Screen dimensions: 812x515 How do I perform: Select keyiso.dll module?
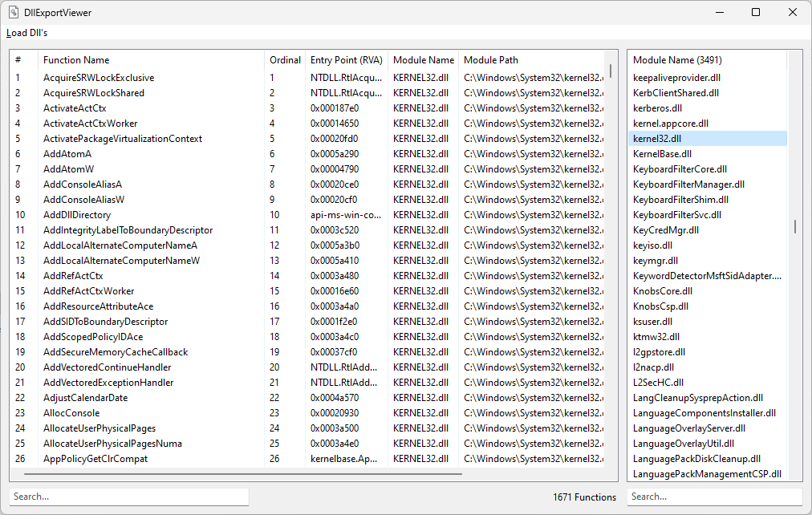click(x=708, y=245)
